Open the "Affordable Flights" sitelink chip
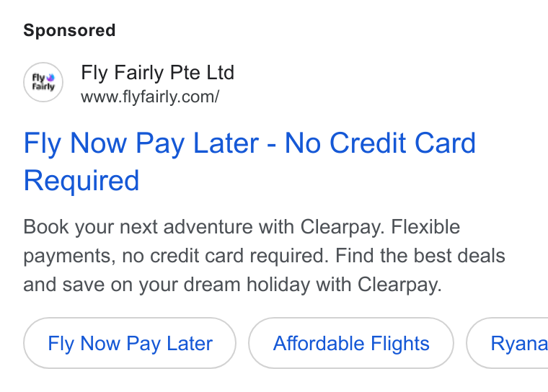The image size is (548, 392). (351, 343)
